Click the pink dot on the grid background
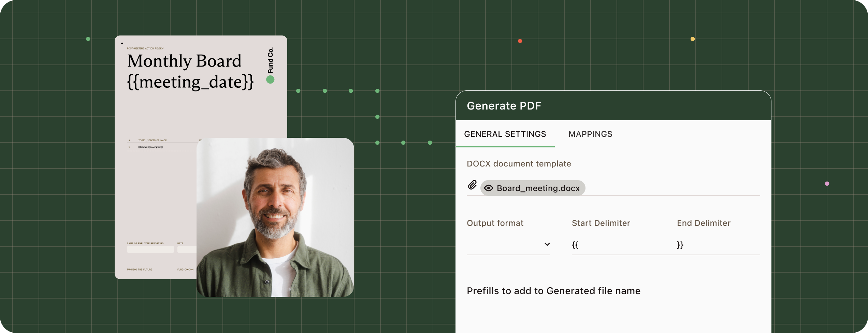The image size is (868, 333). point(827,184)
